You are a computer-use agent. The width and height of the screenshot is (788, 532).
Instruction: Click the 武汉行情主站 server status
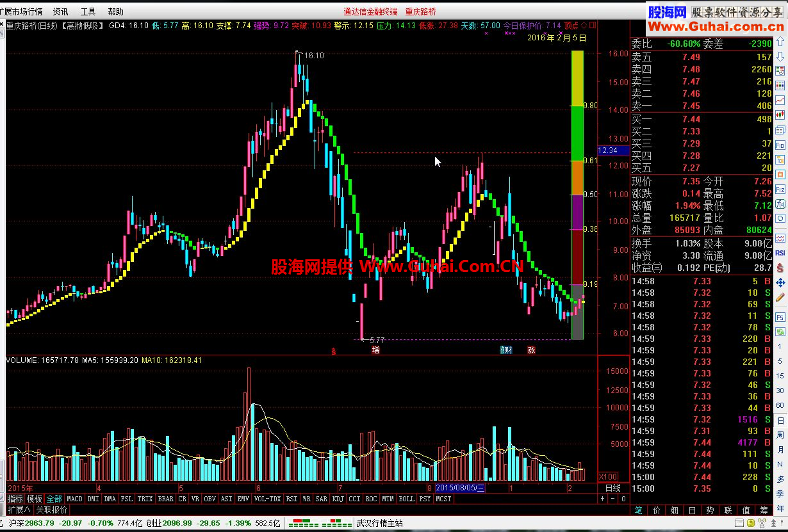(x=380, y=523)
